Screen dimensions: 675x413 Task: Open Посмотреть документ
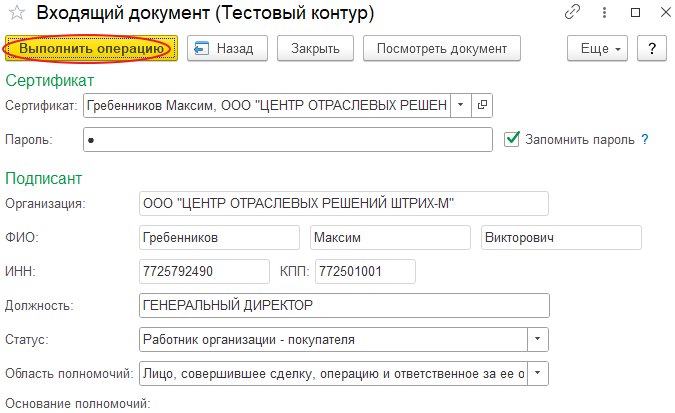coord(442,48)
